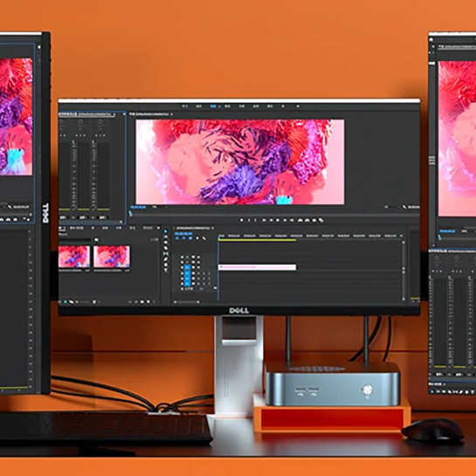Select the Razor tool
476x476 pixels.
pyautogui.click(x=166, y=248)
